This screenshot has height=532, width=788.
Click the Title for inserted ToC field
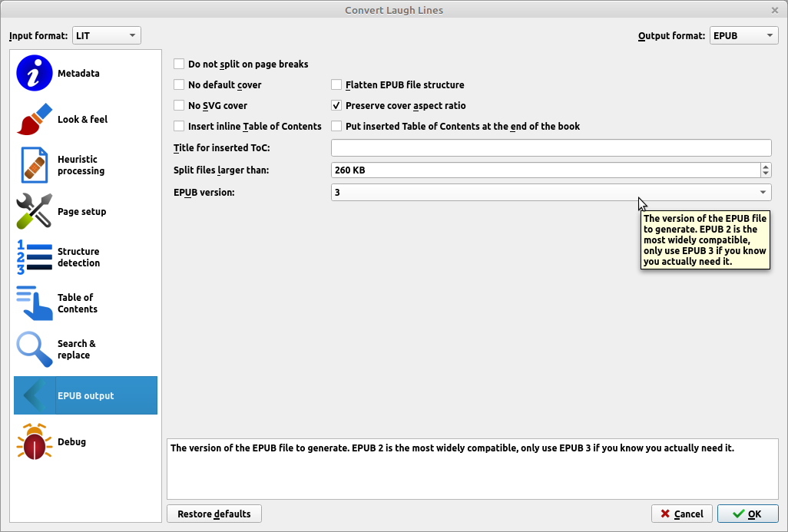coord(551,148)
